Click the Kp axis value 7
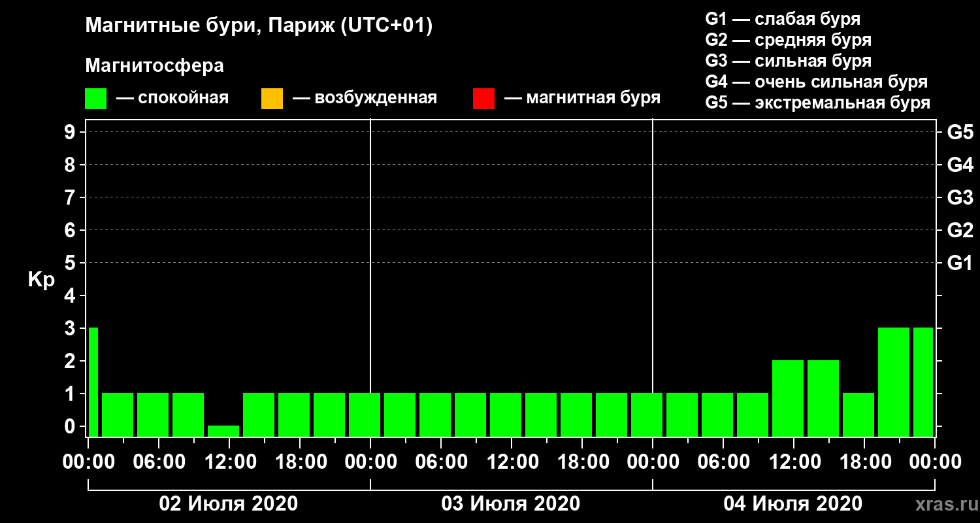This screenshot has height=523, width=980. click(71, 197)
